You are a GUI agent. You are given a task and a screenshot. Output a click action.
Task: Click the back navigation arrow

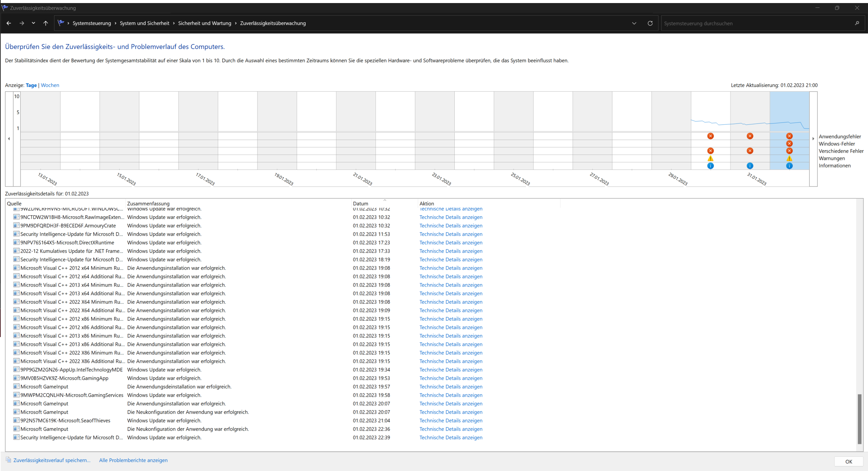click(9, 23)
